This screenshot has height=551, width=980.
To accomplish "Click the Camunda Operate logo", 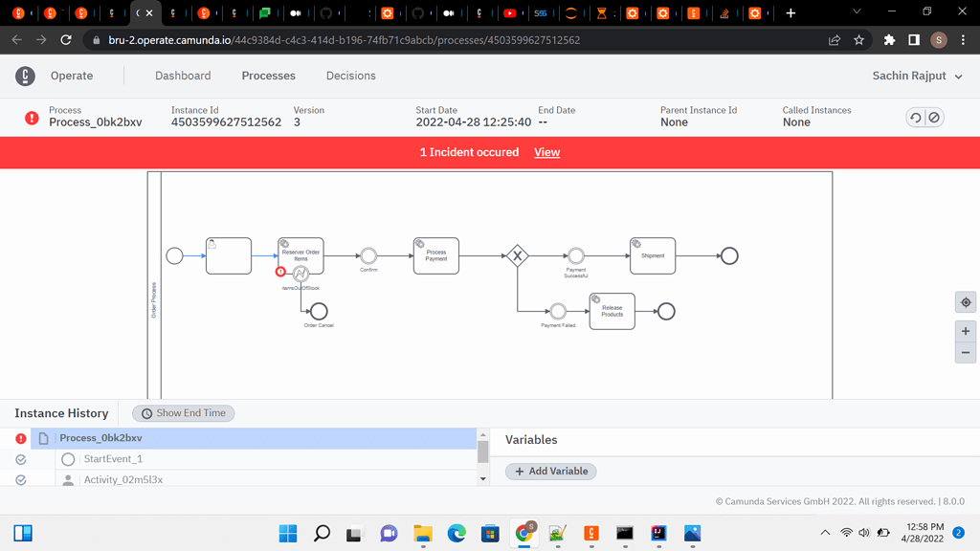I will click(25, 75).
